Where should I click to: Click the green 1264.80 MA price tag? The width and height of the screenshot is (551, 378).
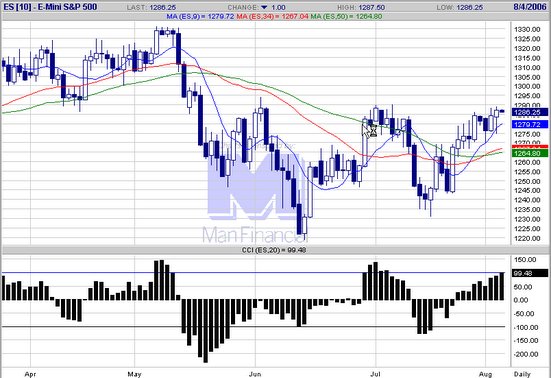tap(530, 153)
